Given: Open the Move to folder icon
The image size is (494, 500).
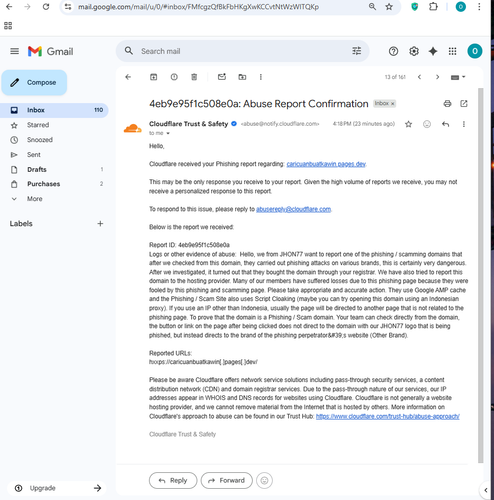Looking at the screenshot, I should click(242, 77).
